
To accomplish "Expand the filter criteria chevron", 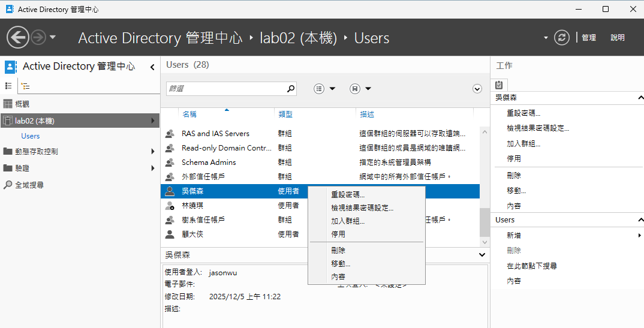I will (x=477, y=89).
